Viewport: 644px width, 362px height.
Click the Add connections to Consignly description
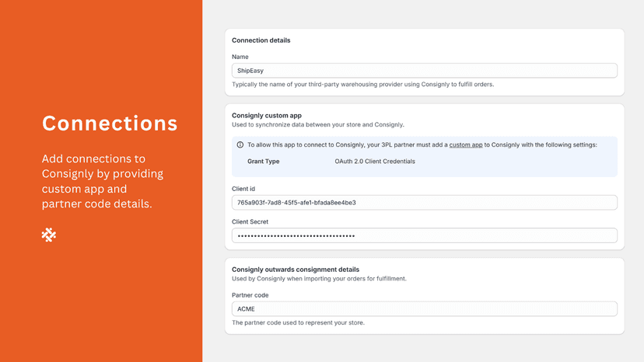(103, 181)
